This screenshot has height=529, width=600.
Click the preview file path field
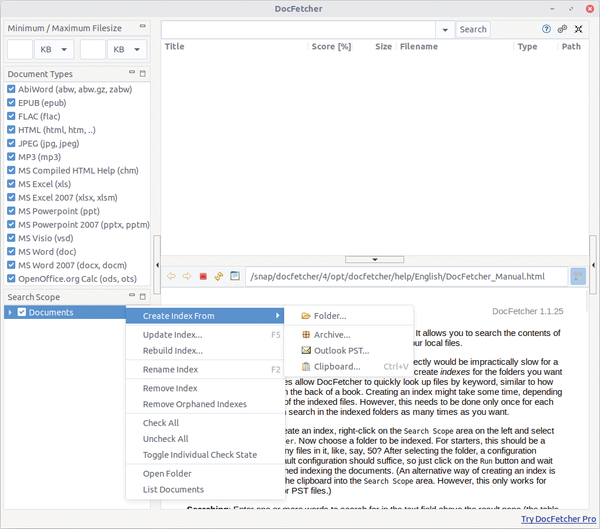pos(406,276)
